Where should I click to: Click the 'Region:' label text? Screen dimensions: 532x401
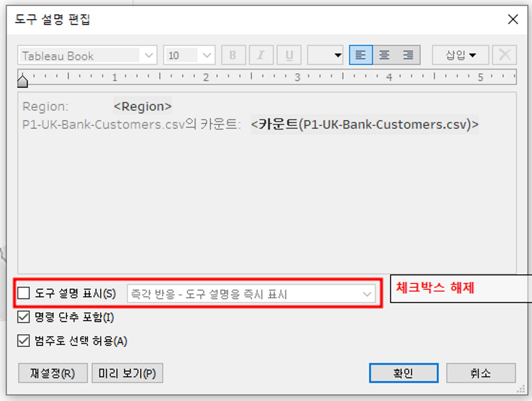(x=46, y=106)
